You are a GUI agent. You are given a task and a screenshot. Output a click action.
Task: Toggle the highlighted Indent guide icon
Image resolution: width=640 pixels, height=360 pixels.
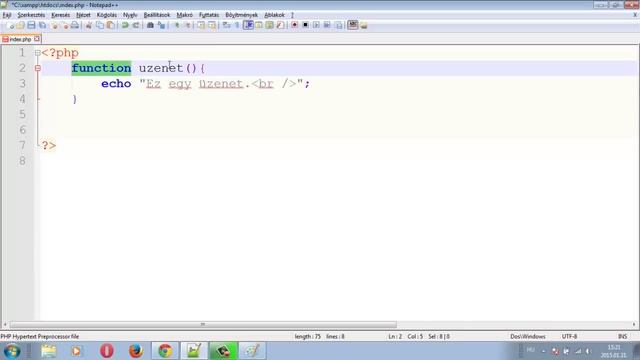[x=248, y=25]
